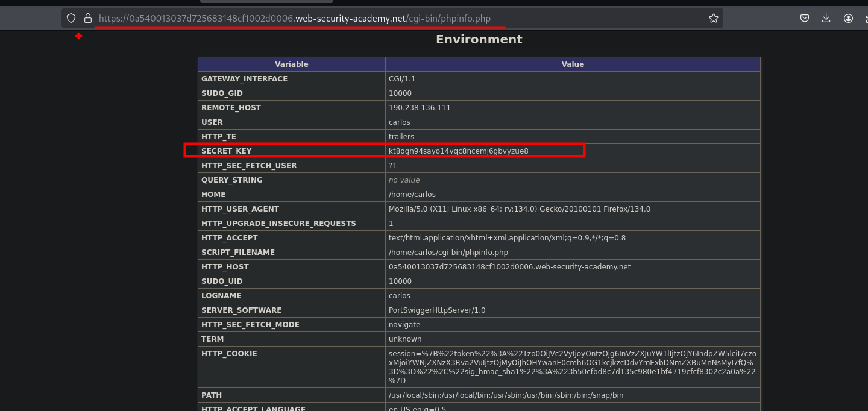Click the HTTP_USER_AGENT Mozilla value
Screen dimensions: 868x411
[x=519, y=209]
